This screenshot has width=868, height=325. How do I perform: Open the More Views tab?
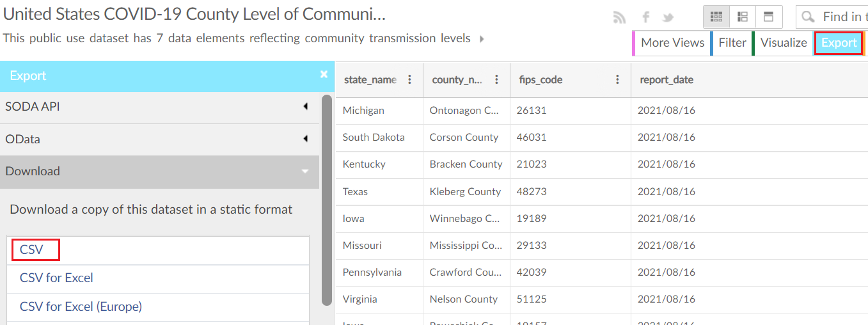pyautogui.click(x=672, y=43)
